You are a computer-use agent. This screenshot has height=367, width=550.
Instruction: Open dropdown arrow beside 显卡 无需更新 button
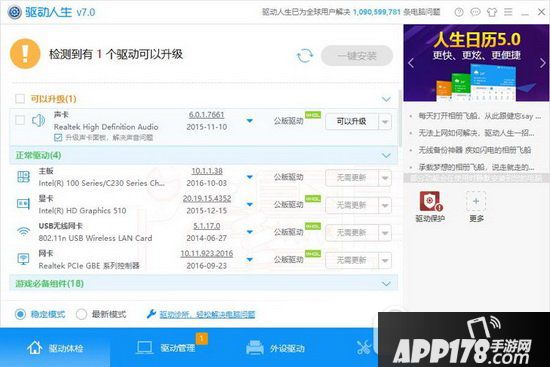coord(385,205)
